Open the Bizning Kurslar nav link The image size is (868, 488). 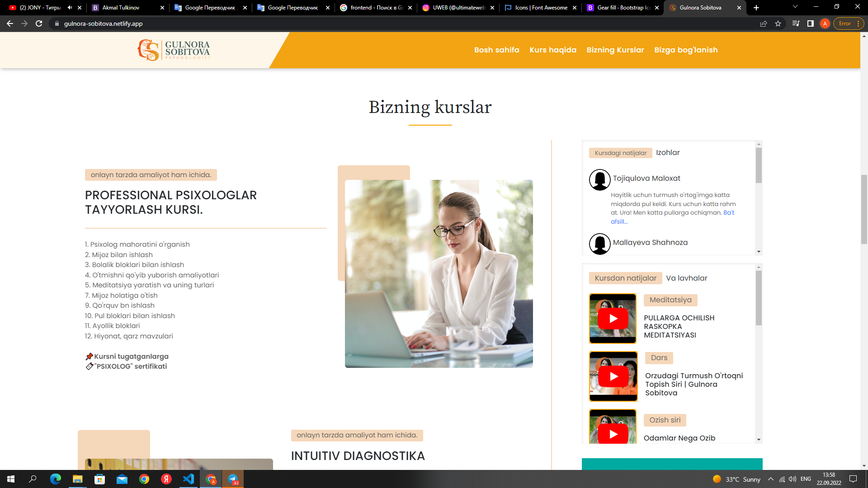click(x=615, y=50)
